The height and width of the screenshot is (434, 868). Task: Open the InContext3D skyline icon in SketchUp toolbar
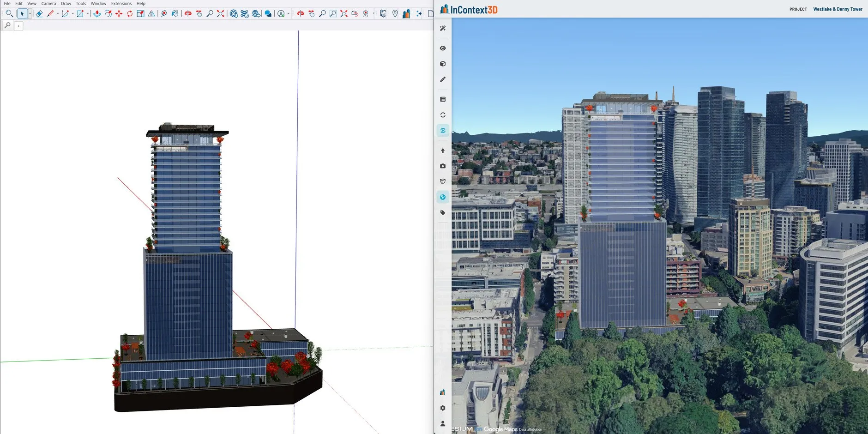pyautogui.click(x=406, y=14)
